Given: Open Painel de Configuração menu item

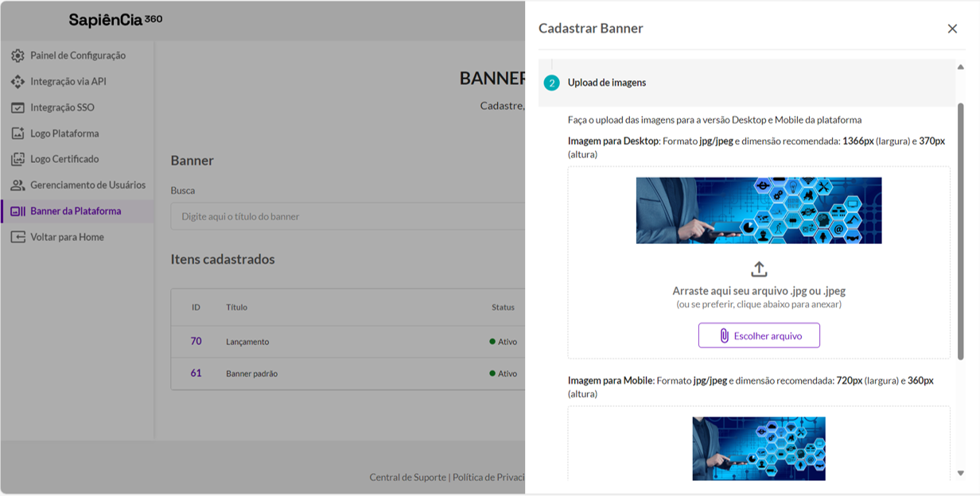Looking at the screenshot, I should (78, 56).
